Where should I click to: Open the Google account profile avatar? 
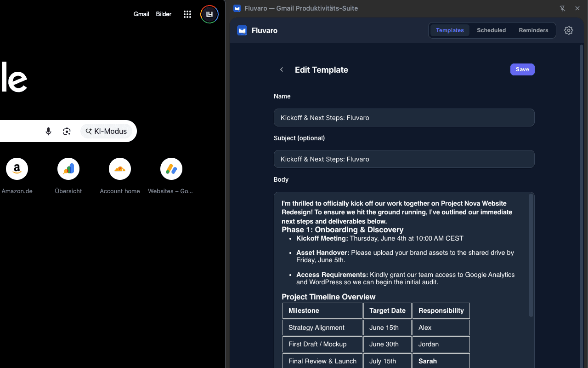click(x=209, y=14)
